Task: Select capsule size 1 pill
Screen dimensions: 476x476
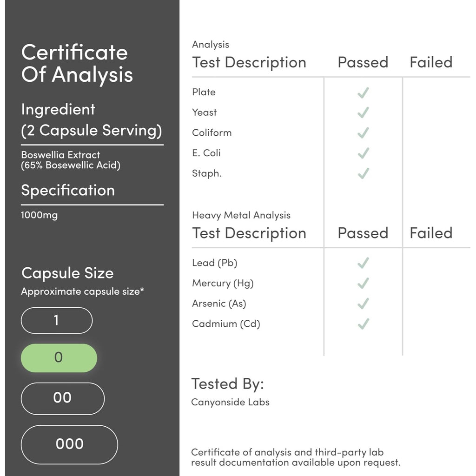Action: click(57, 320)
